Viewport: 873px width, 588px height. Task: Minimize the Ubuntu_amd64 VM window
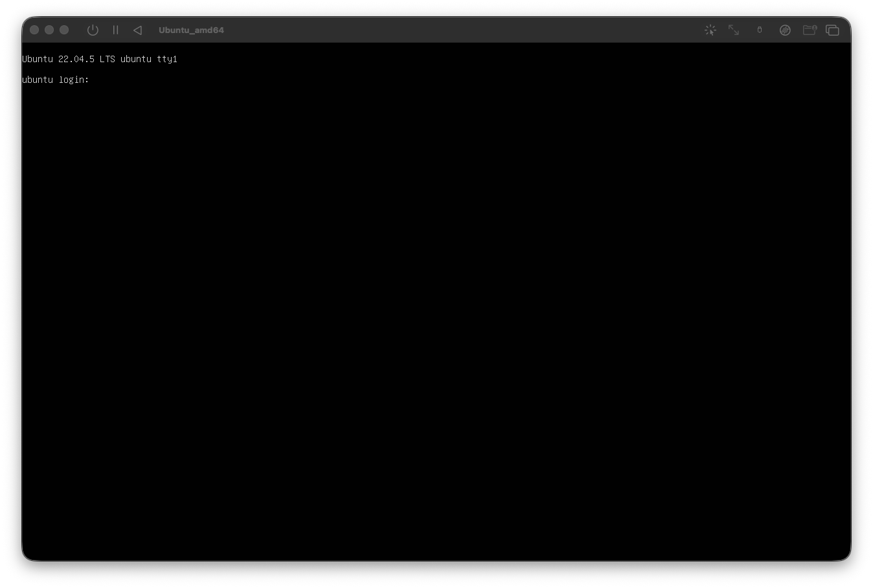tap(49, 30)
